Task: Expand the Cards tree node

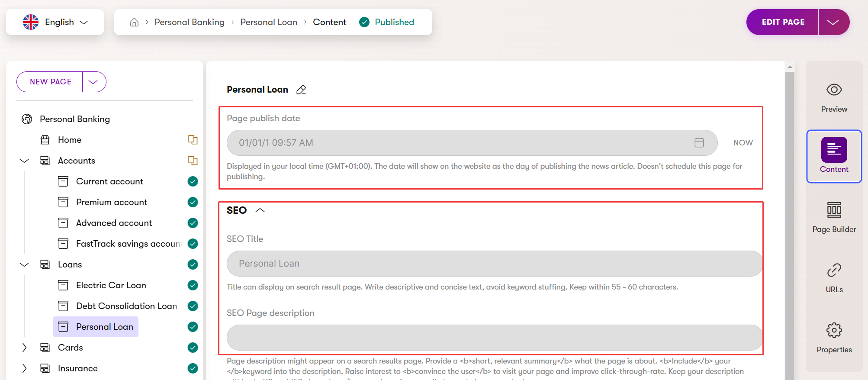Action: click(24, 348)
